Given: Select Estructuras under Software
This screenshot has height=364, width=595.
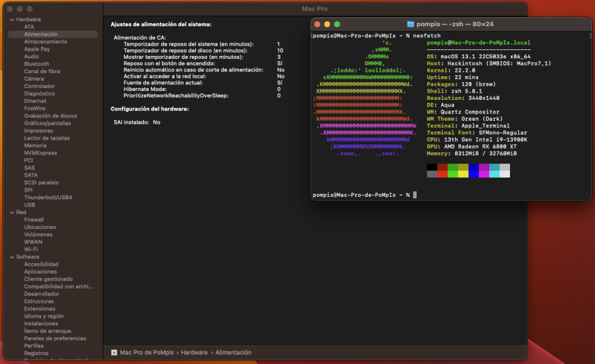Looking at the screenshot, I should pos(39,301).
